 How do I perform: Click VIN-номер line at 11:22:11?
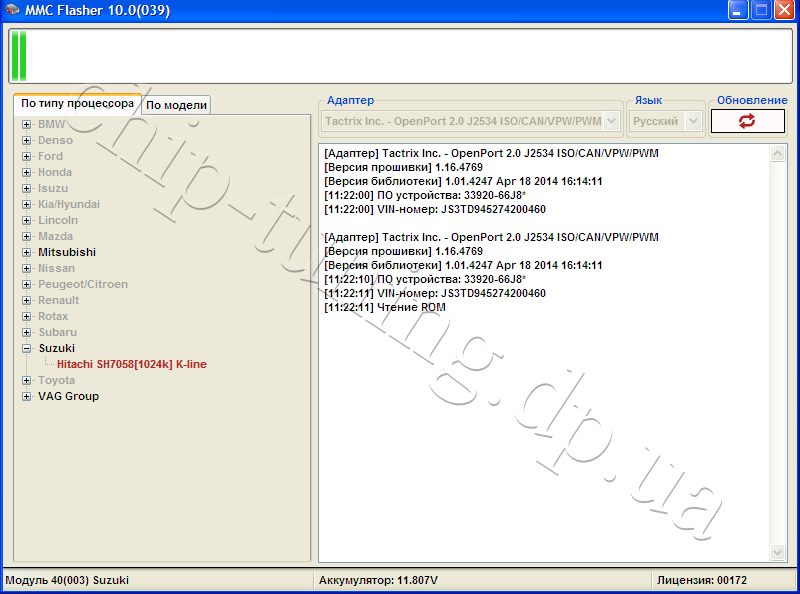point(435,293)
